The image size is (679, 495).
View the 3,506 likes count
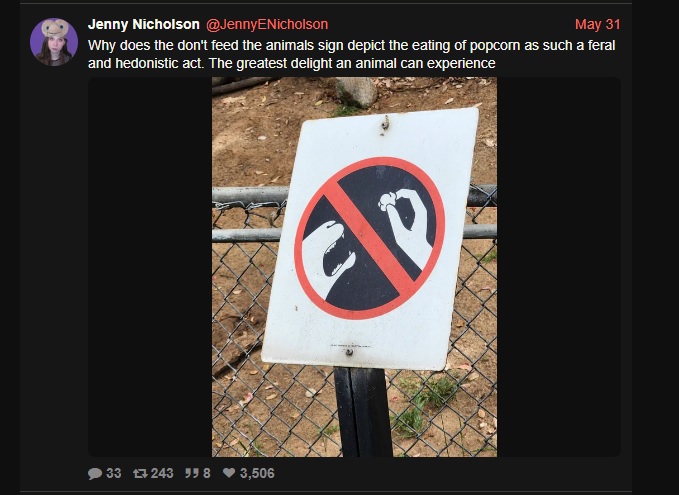pos(257,473)
